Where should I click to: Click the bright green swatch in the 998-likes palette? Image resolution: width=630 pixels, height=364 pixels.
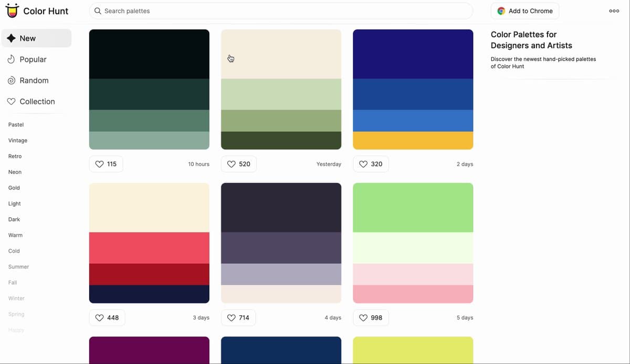click(413, 208)
